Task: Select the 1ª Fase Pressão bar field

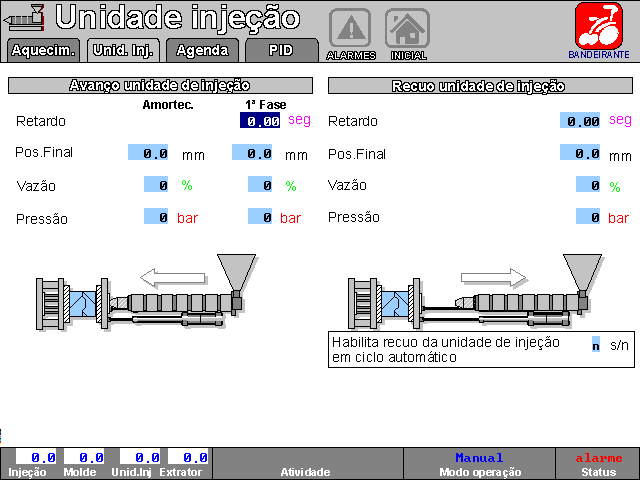Action: pyautogui.click(x=260, y=217)
